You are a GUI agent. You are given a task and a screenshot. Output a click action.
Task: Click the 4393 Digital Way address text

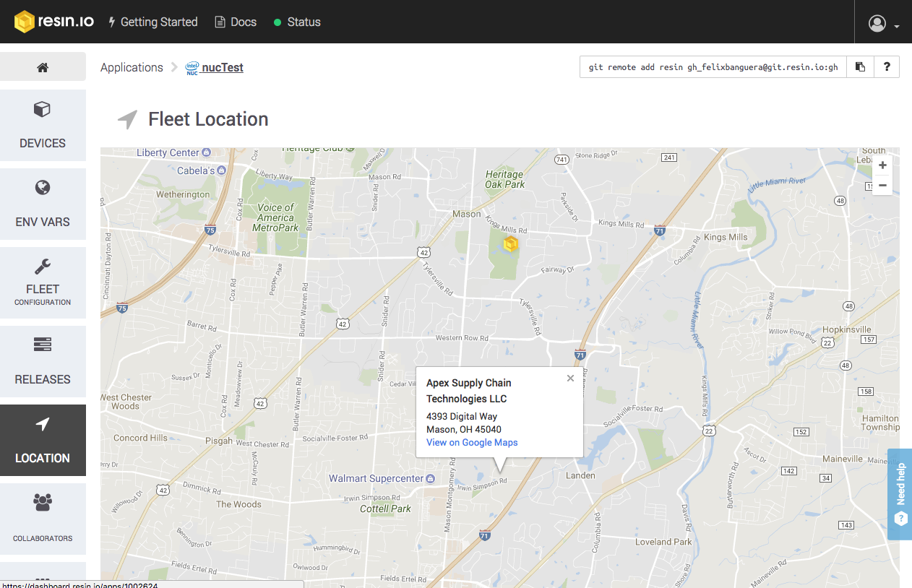[x=462, y=417]
